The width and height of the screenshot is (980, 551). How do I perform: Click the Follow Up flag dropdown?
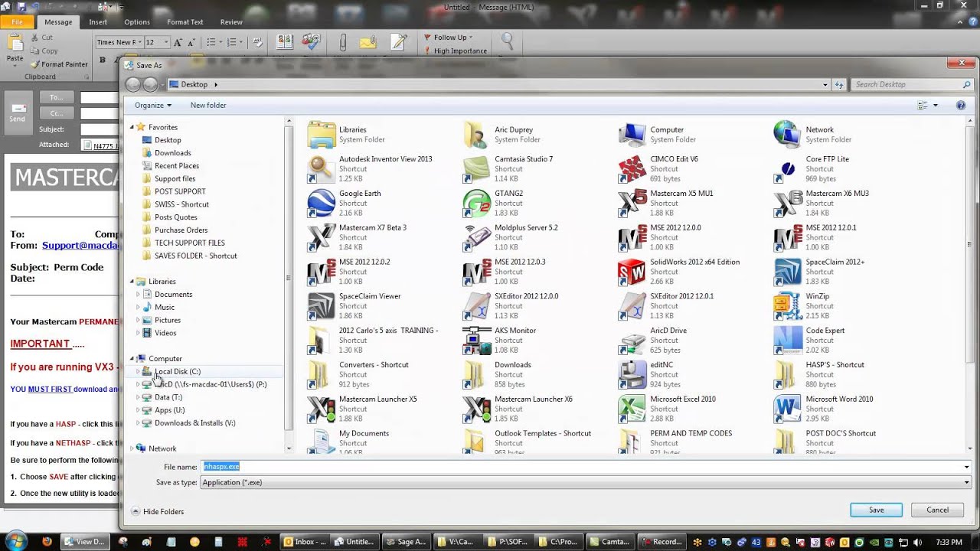pos(449,37)
